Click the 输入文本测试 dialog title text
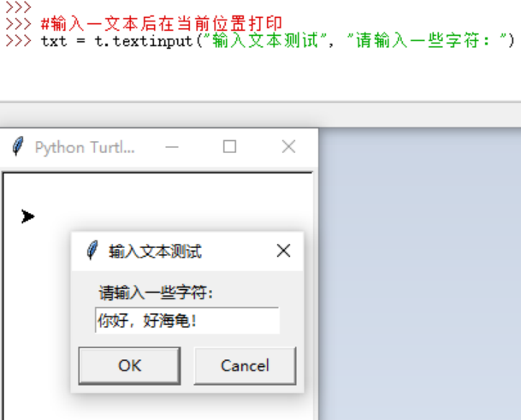 tap(155, 251)
